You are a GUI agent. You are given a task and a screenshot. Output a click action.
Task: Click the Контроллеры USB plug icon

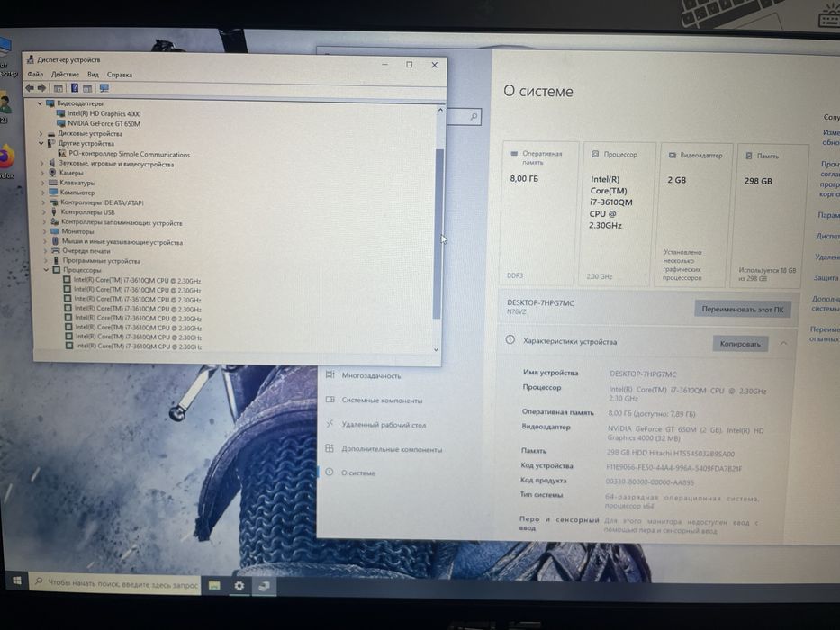[x=54, y=211]
